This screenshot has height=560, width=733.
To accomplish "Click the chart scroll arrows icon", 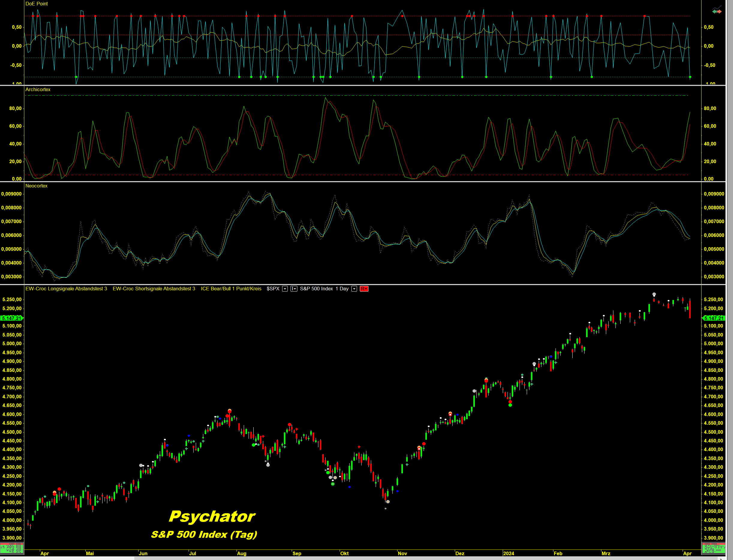I will [717, 11].
